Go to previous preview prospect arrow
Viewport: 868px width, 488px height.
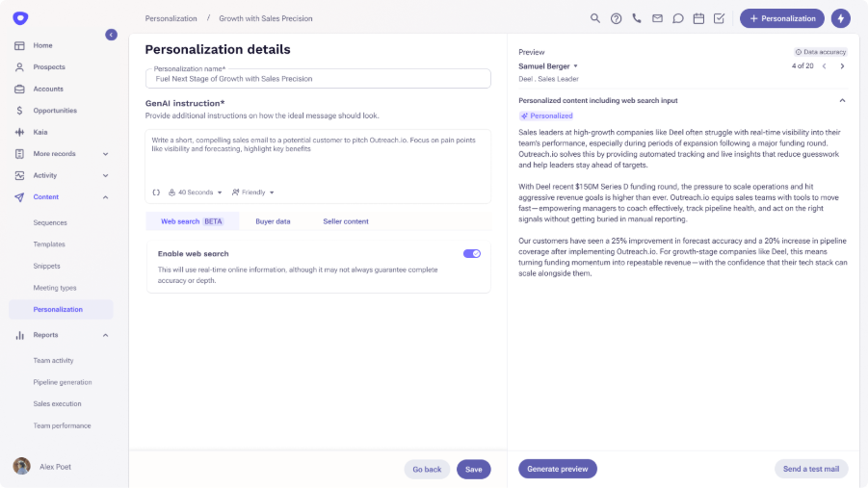pos(825,65)
